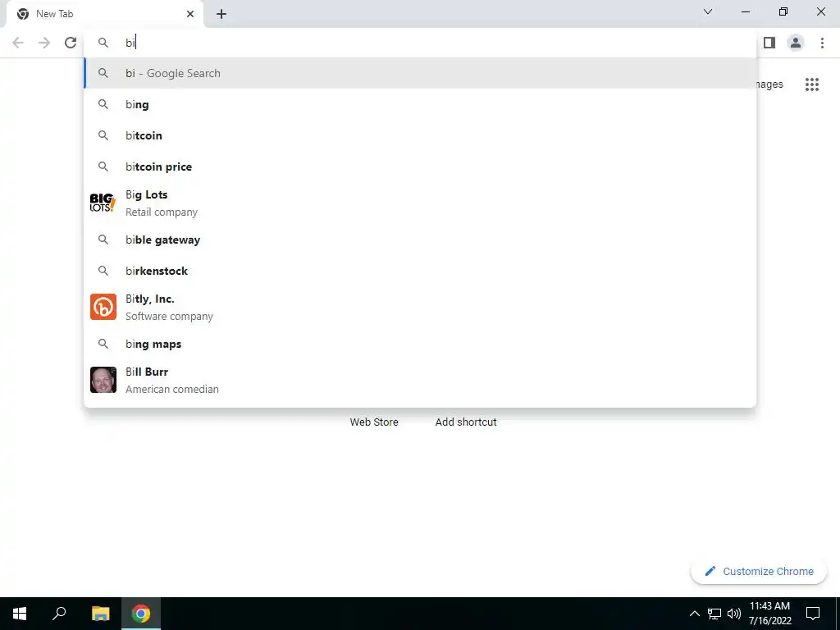Click the Customize Chrome button
840x630 pixels.
tap(759, 571)
